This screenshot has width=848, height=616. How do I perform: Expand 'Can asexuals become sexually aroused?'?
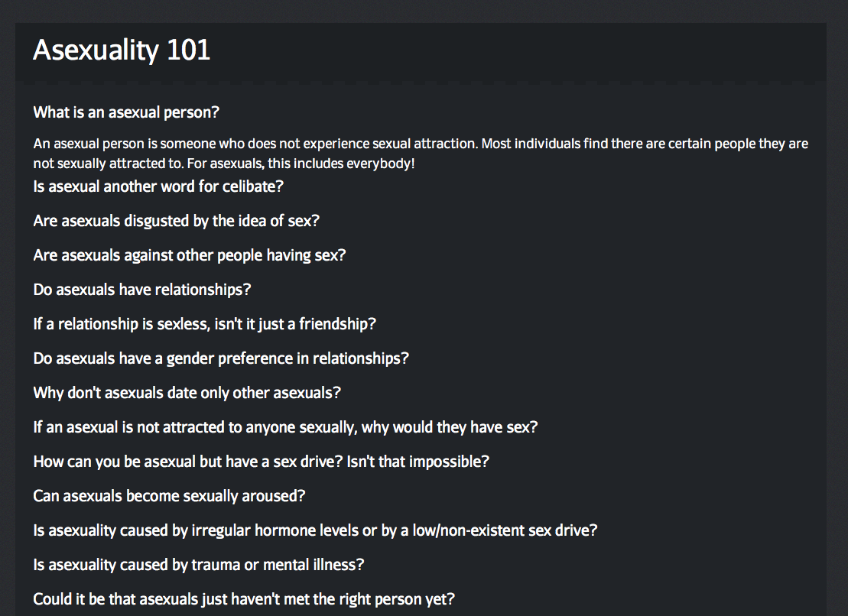coord(169,496)
